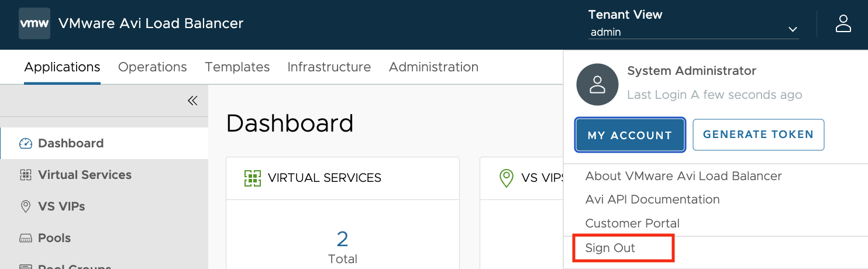Open the user profile icon in header
Screen dimensions: 868x269
pyautogui.click(x=843, y=24)
